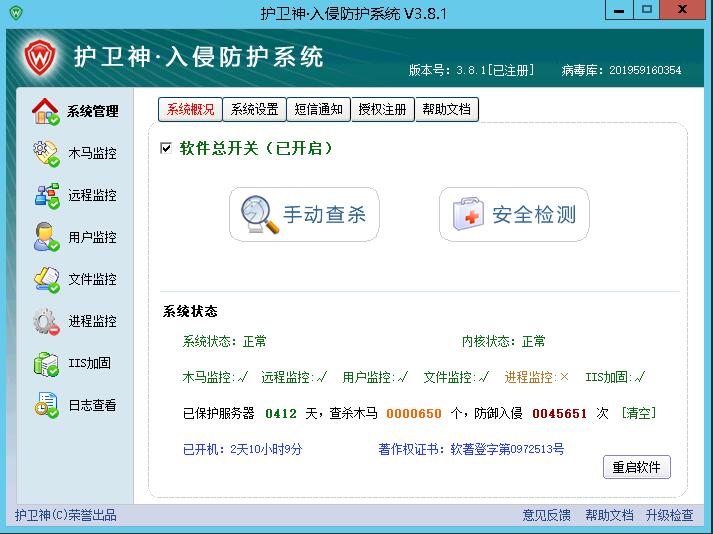Click 系统状态: 正常 text
This screenshot has height=534, width=713.
[224, 341]
